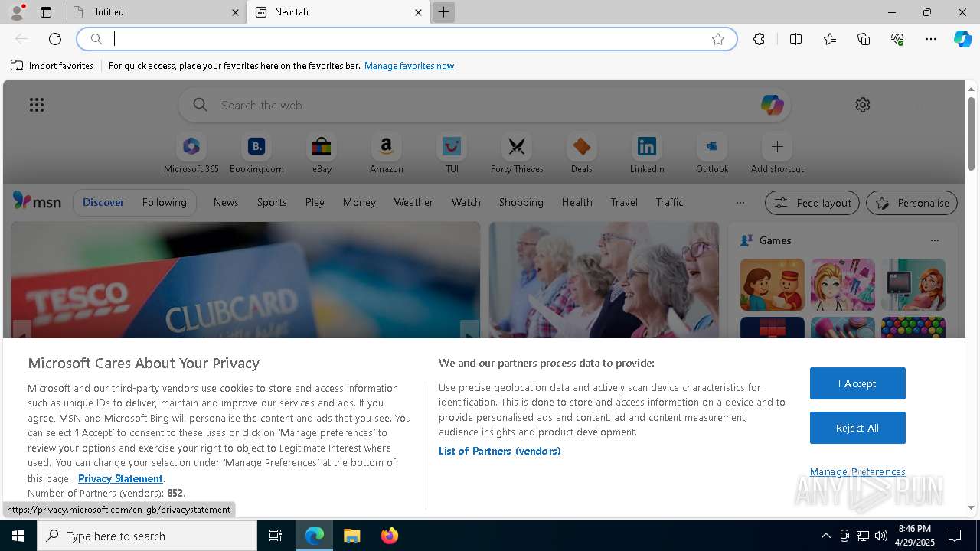Open the Manage Preferences link
This screenshot has height=551, width=980.
[857, 471]
